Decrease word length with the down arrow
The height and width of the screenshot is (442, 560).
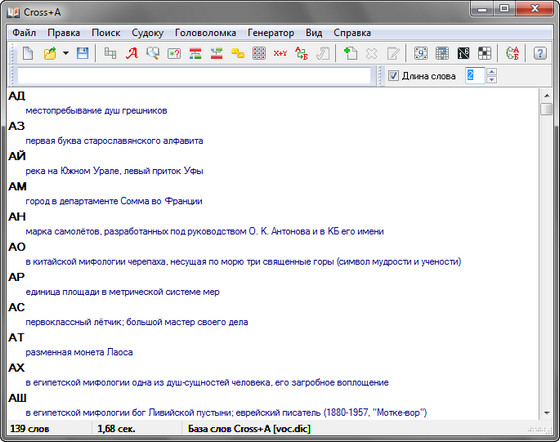(x=491, y=80)
